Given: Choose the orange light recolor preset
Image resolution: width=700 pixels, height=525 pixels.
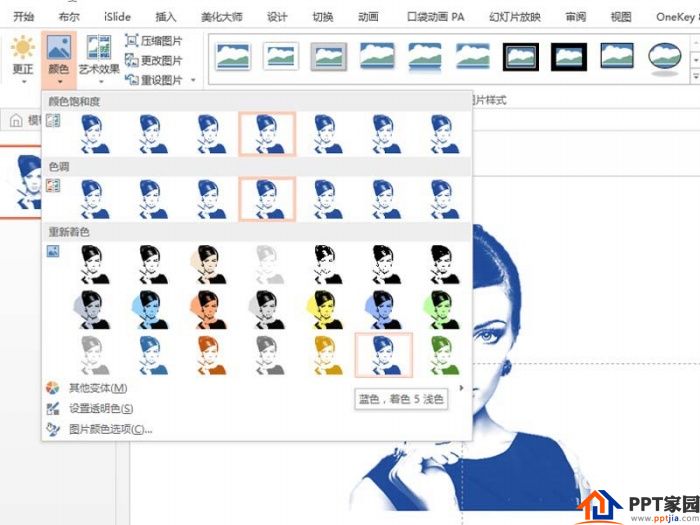Looking at the screenshot, I should [x=211, y=355].
